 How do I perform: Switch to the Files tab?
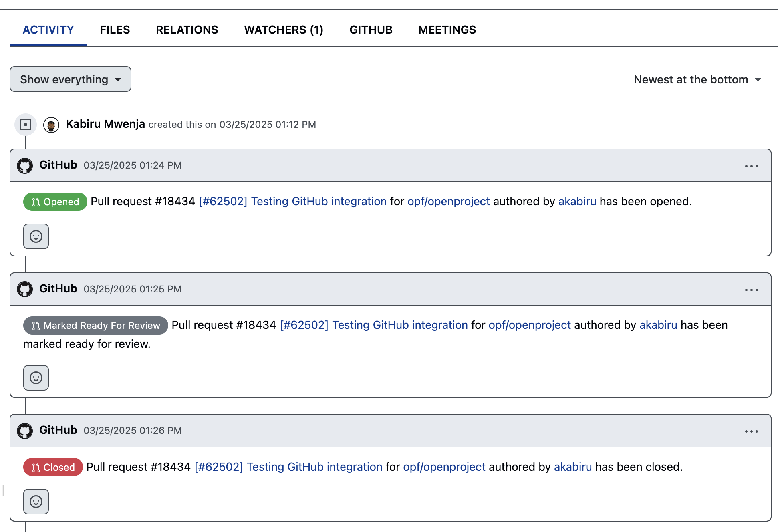115,30
